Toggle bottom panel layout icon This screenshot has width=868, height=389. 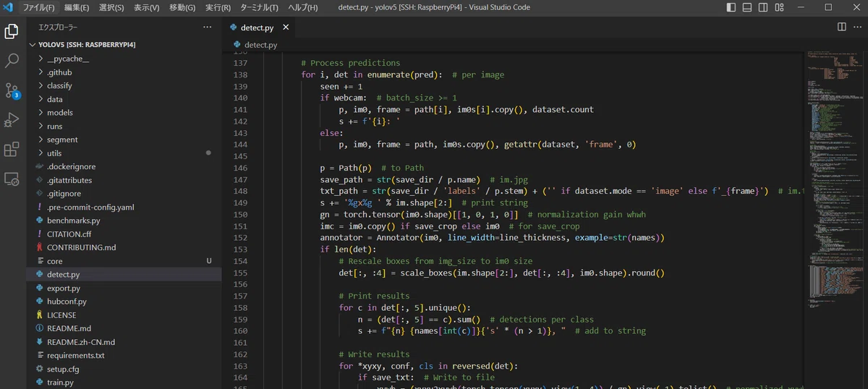pyautogui.click(x=747, y=7)
